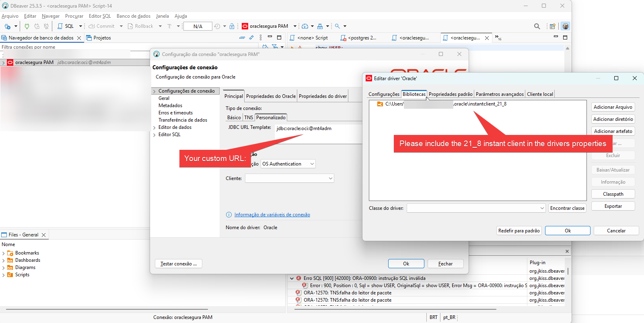Open the DBeaver perspective icon
Screen dimensions: 644x323
[566, 26]
